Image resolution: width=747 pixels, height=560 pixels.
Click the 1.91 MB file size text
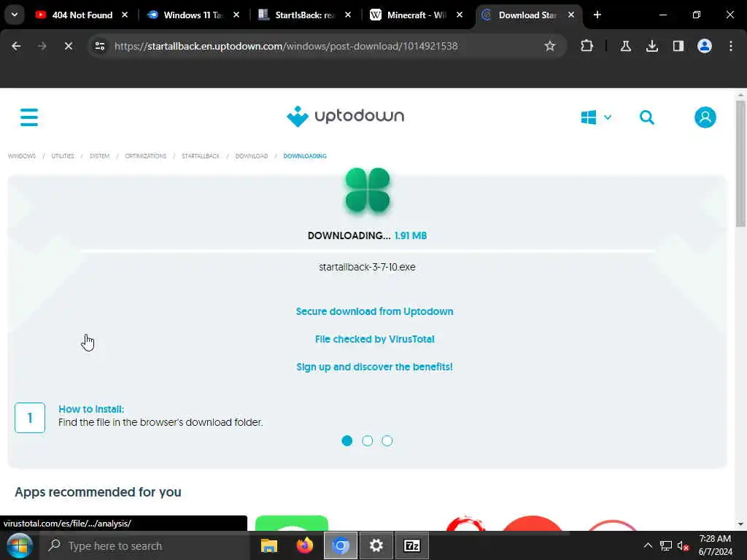[x=411, y=236]
